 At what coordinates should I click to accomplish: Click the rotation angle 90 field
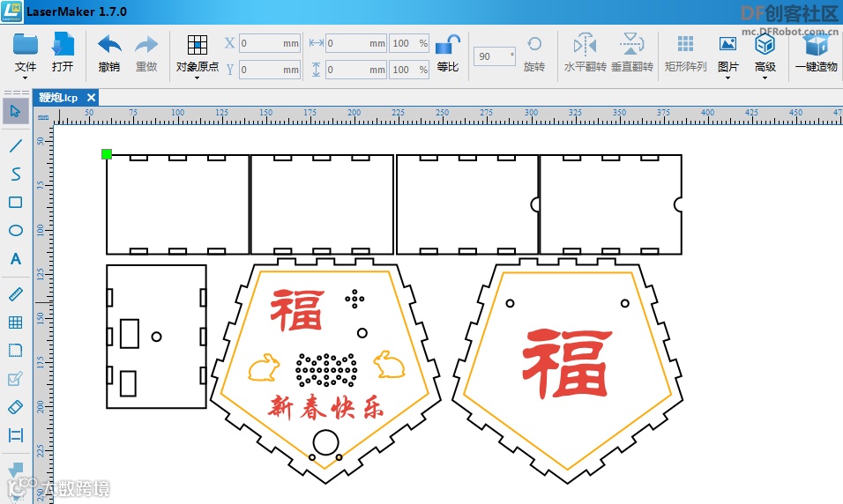(x=495, y=56)
